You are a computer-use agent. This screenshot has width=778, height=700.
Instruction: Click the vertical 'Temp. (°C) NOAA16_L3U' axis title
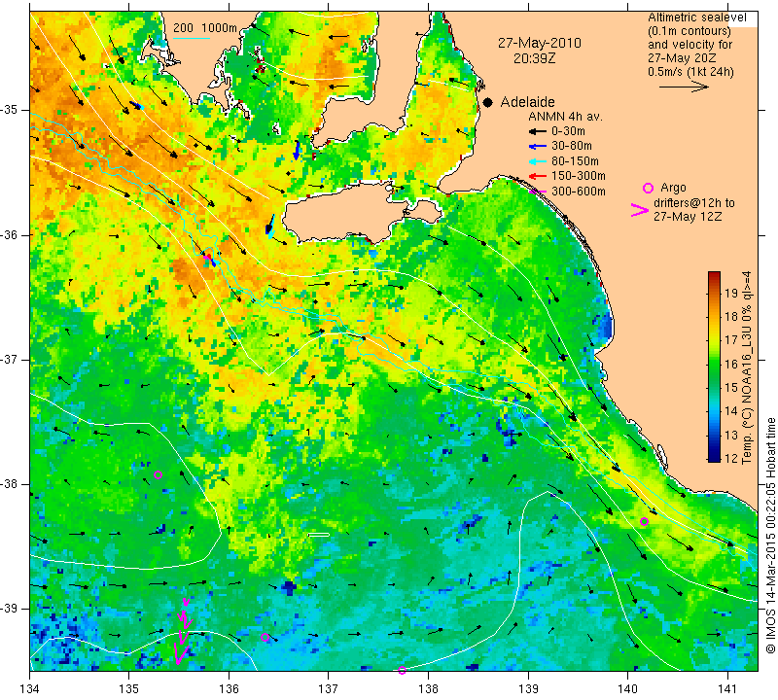746,367
